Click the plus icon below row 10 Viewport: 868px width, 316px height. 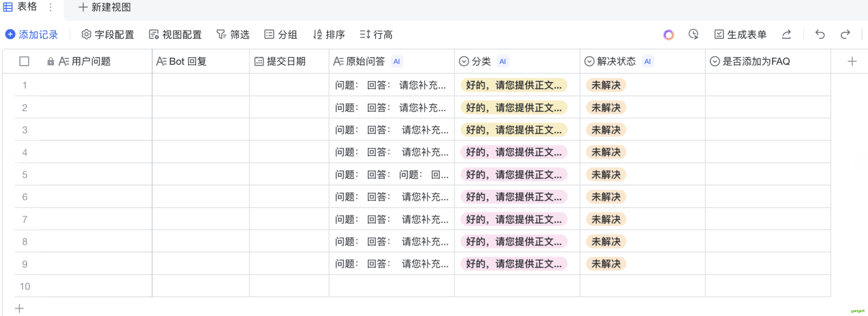[x=20, y=308]
